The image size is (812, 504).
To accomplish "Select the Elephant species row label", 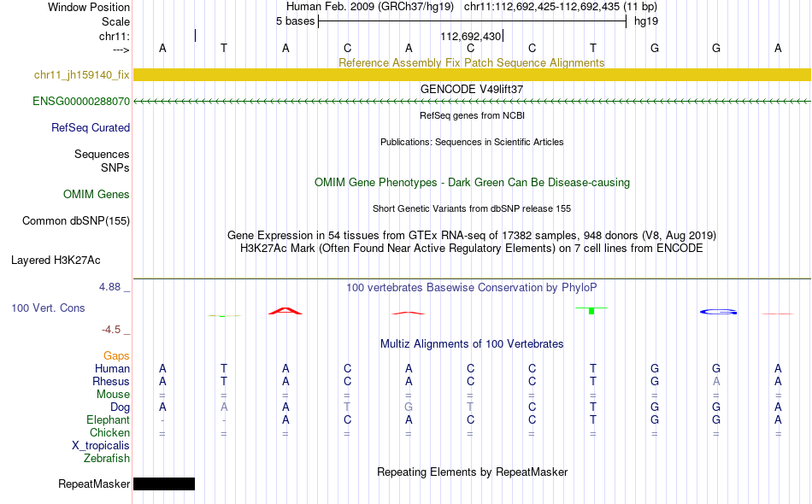I will pyautogui.click(x=108, y=419).
